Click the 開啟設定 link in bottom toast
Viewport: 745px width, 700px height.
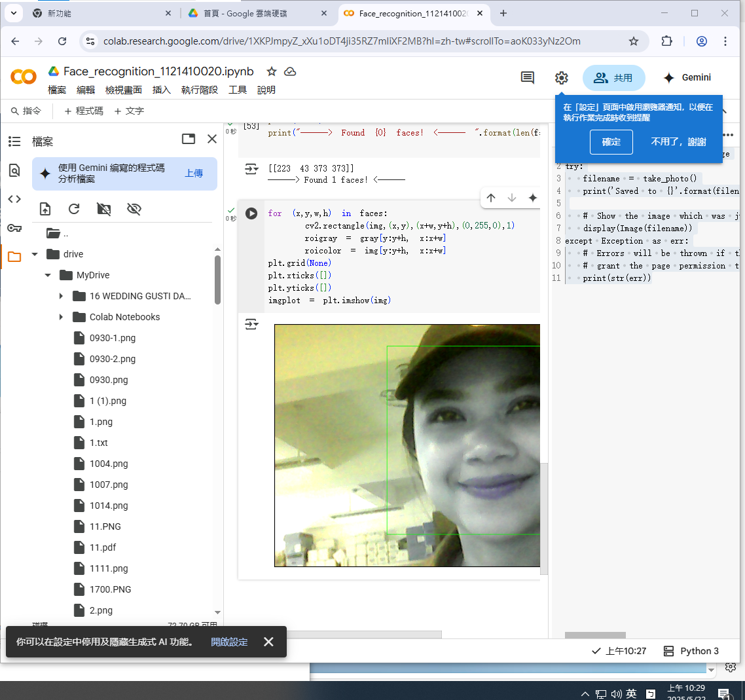tap(229, 642)
